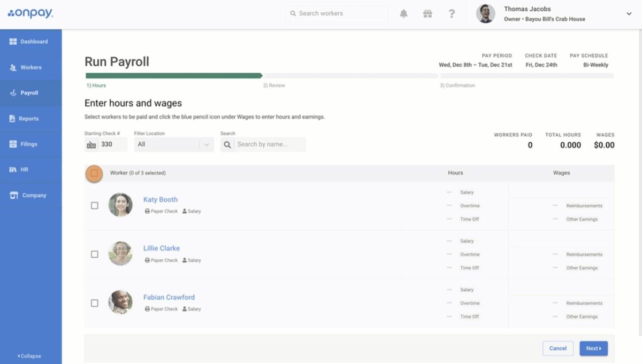
Task: Click Katy Booth's Overtime hours label
Action: (470, 206)
